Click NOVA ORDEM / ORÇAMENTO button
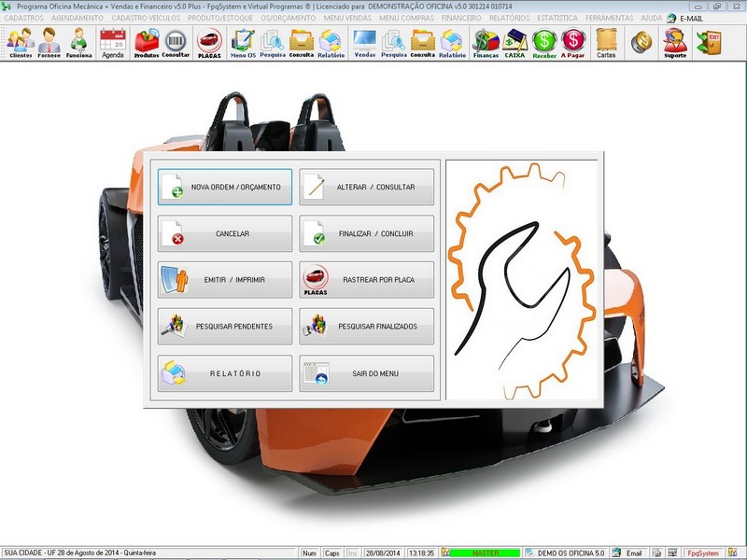Screen dimensions: 747x560 [225, 188]
